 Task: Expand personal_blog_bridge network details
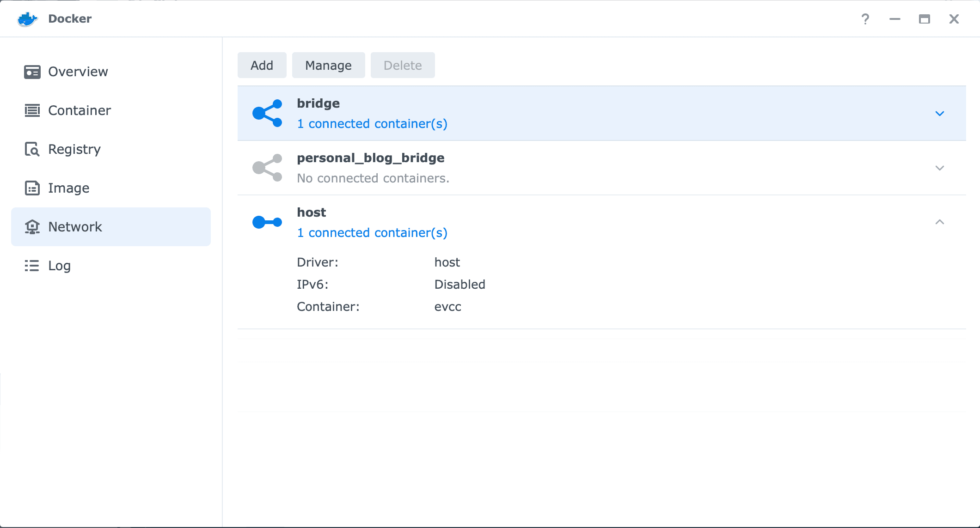tap(940, 168)
